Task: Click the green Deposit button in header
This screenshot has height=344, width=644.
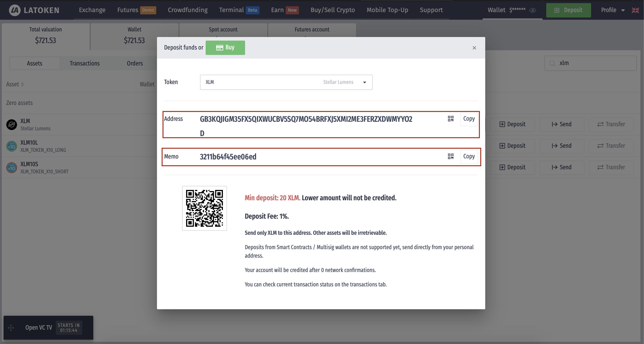Action: pyautogui.click(x=568, y=10)
